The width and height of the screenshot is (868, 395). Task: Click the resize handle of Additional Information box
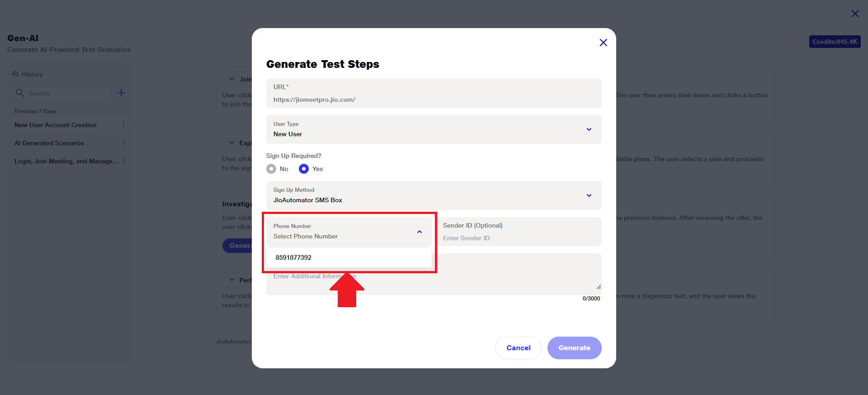[x=599, y=287]
